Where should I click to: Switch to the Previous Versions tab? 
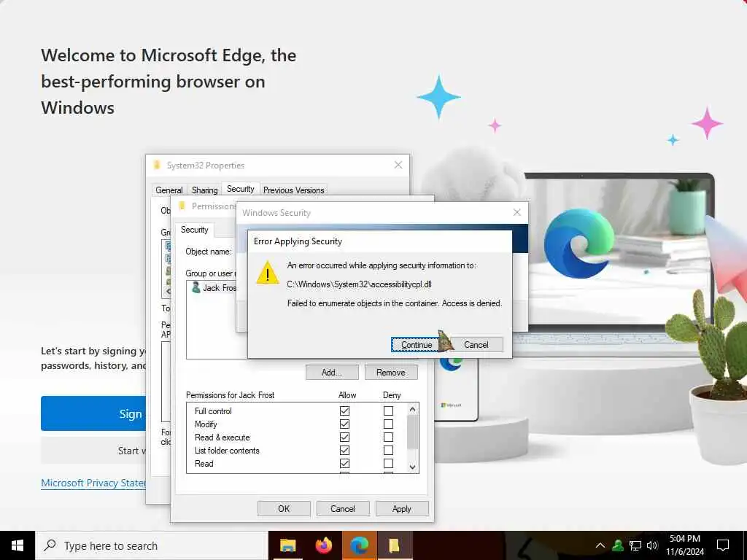[x=293, y=190]
